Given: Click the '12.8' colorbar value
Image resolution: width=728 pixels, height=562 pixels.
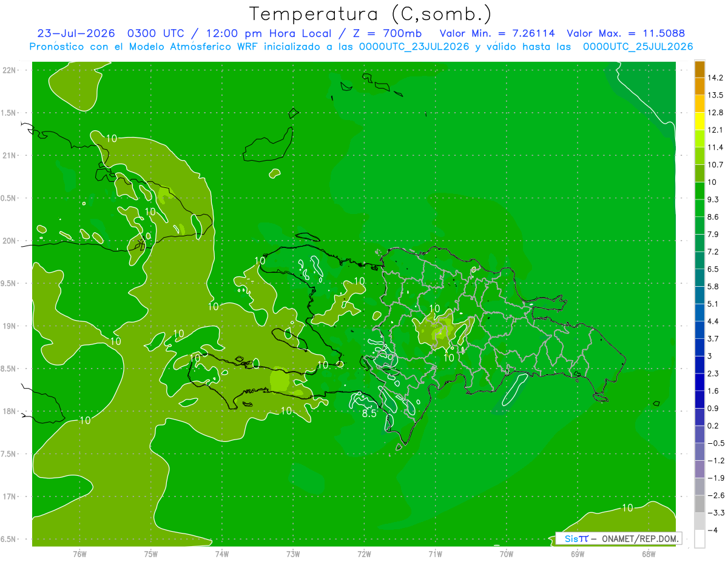Looking at the screenshot, I should click(715, 113).
